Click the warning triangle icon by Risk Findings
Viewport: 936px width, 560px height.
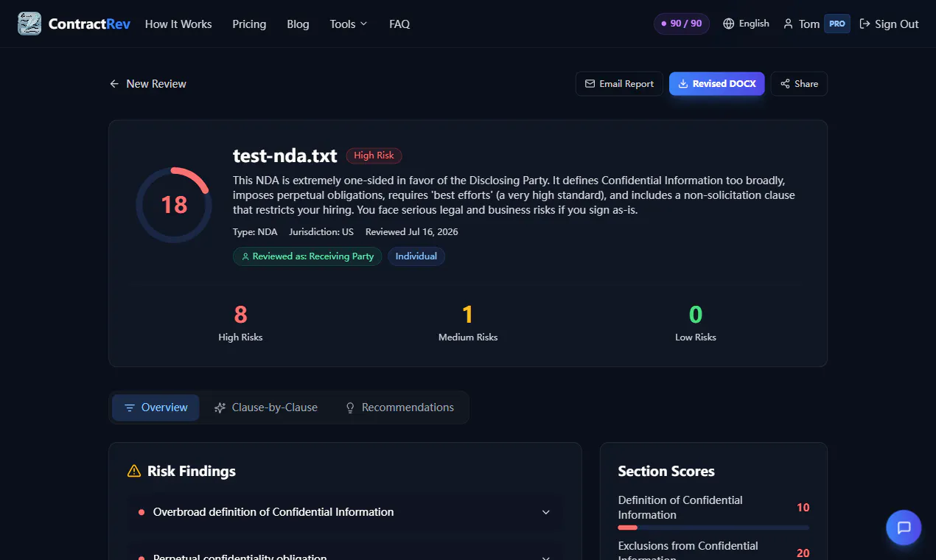coord(134,471)
